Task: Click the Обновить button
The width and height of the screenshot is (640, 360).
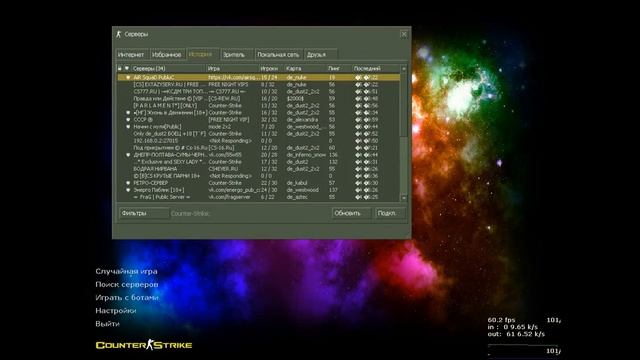Action: [x=351, y=213]
